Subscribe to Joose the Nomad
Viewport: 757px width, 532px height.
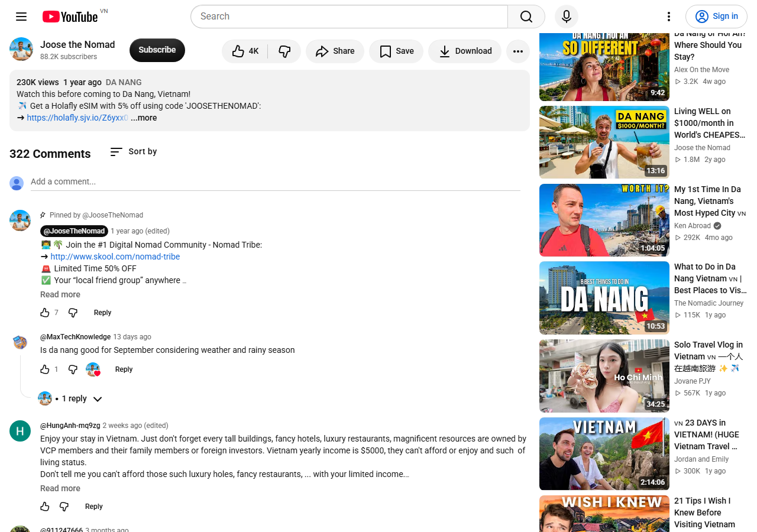[157, 50]
